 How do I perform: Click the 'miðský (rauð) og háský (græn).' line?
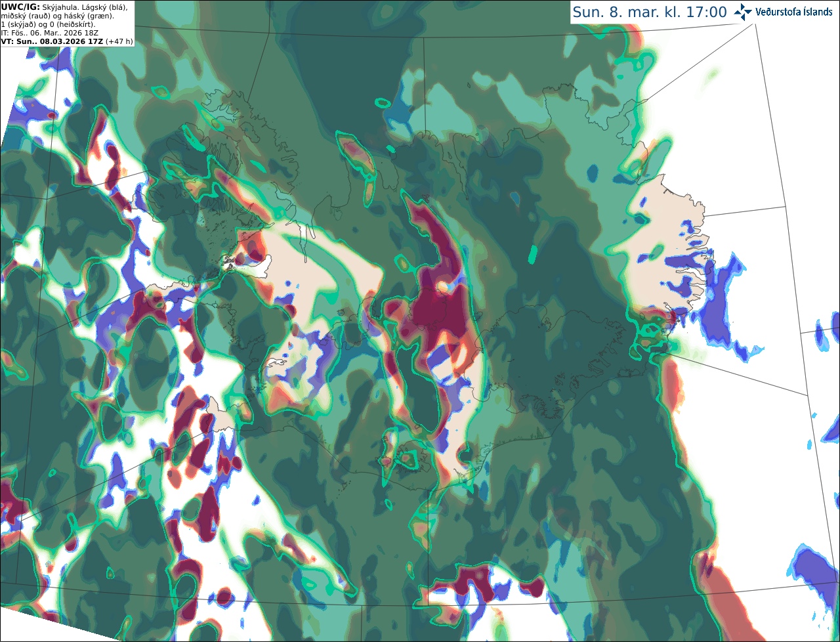click(x=57, y=15)
